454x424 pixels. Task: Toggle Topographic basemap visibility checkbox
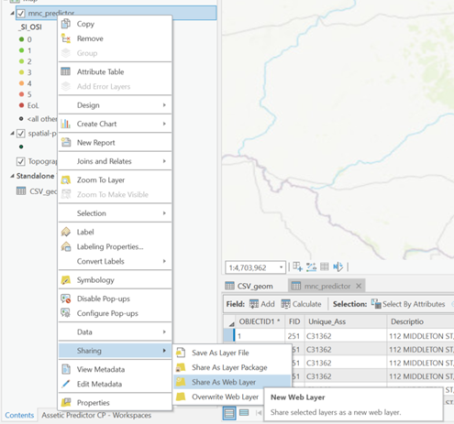(21, 161)
